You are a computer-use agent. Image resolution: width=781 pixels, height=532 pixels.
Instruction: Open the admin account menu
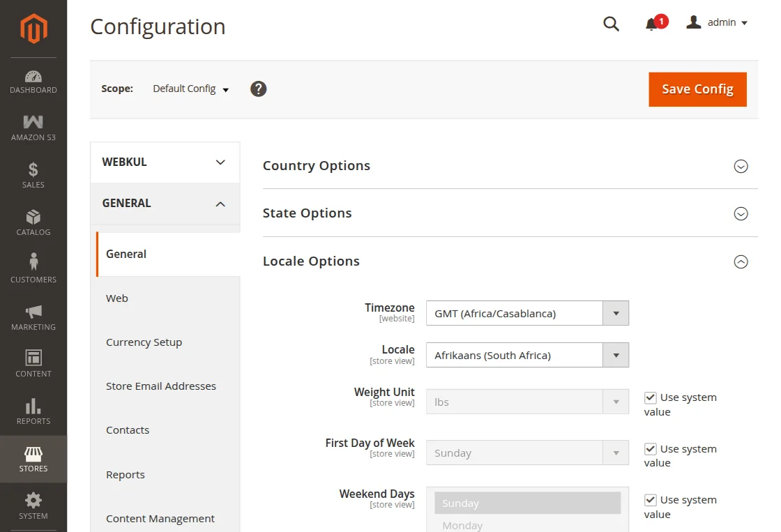click(718, 23)
